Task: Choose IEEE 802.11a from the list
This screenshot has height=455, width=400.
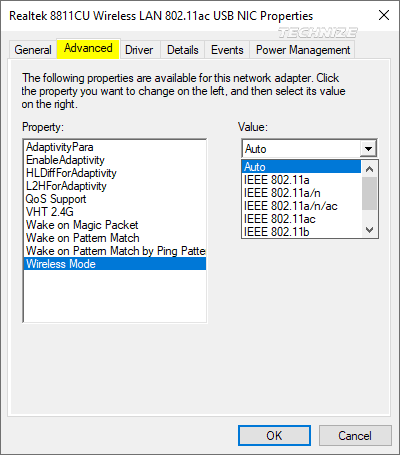Action: coord(301,180)
